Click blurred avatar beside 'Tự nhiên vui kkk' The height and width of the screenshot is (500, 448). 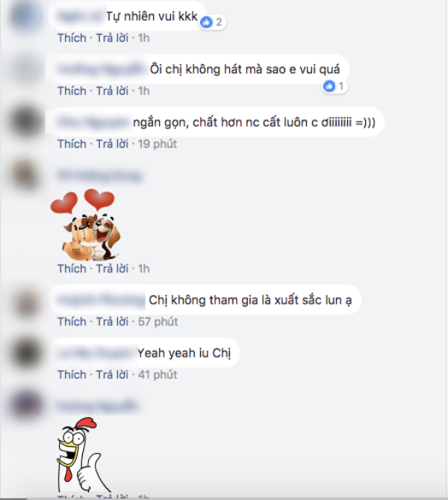(27, 16)
